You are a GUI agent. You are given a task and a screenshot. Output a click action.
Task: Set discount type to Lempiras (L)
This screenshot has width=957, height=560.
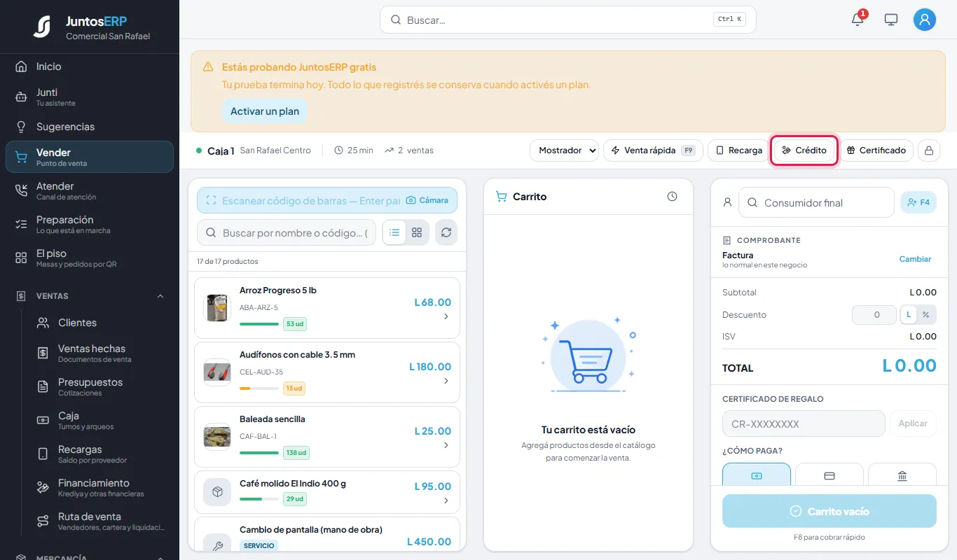pos(909,315)
